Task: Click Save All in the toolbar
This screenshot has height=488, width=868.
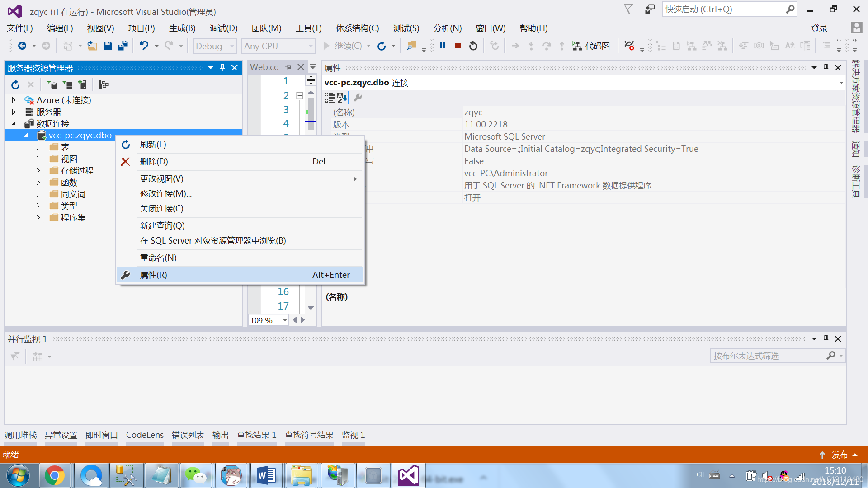Action: (123, 46)
